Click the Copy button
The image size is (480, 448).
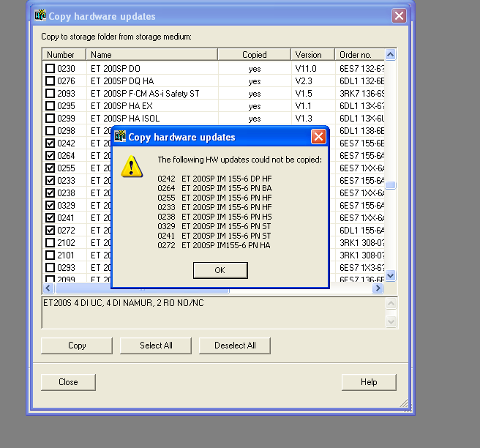[x=77, y=346]
